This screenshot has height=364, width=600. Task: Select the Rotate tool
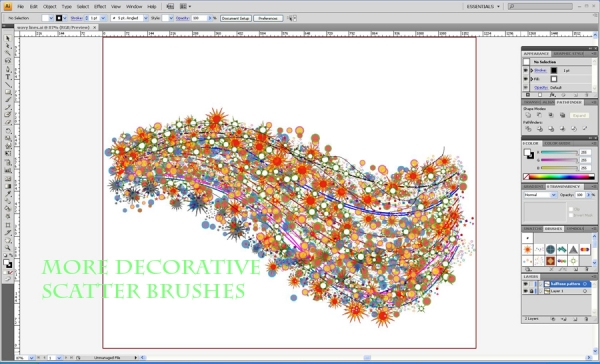[x=8, y=131]
